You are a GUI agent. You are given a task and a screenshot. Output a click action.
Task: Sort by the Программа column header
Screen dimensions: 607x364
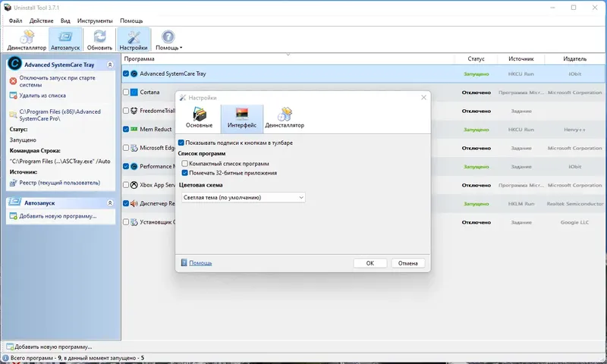(288, 59)
